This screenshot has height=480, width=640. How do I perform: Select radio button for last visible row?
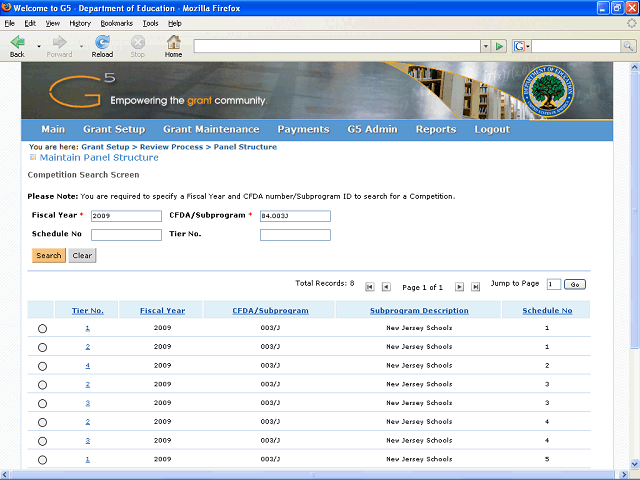pos(42,460)
